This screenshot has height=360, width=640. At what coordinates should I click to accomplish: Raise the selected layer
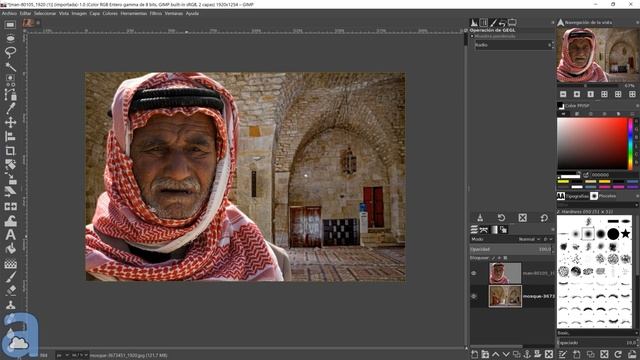point(496,354)
